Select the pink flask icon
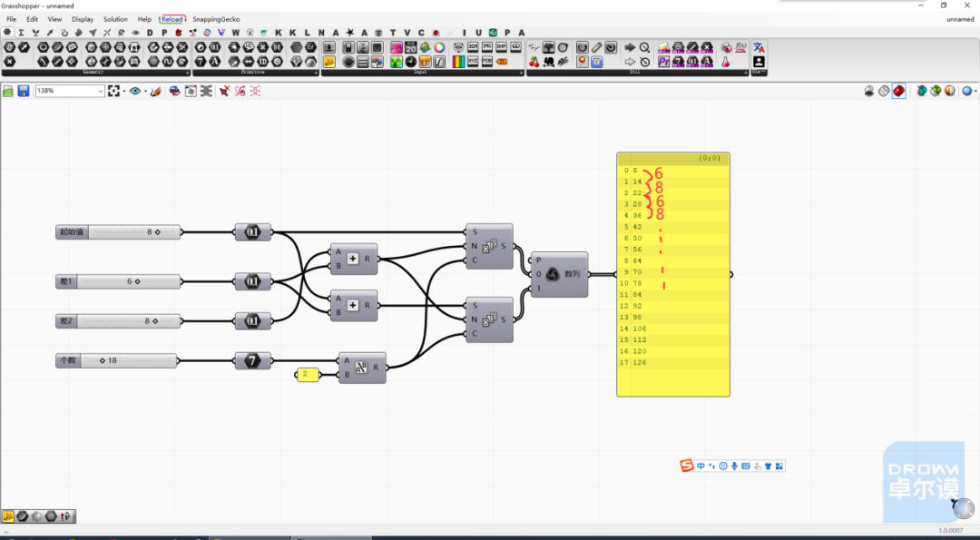This screenshot has height=540, width=980. pos(726,62)
